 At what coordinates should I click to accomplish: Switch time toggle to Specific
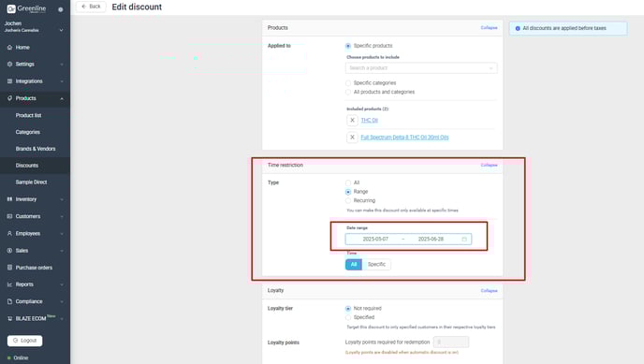tap(376, 264)
